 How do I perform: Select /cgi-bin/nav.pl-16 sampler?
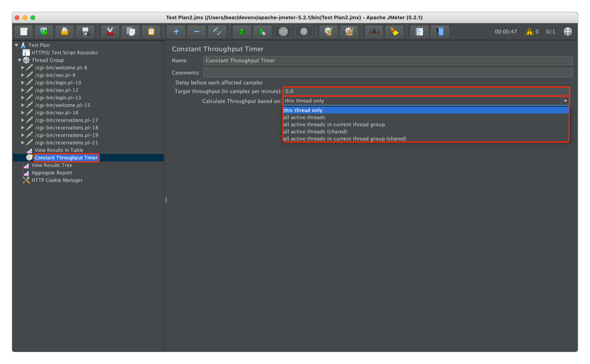click(x=57, y=113)
